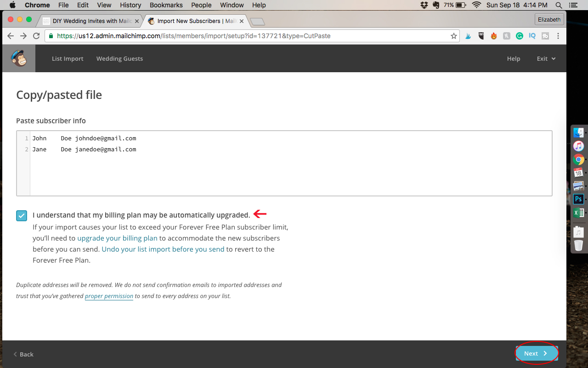Open a new Chrome tab
Screen dimensions: 588x368
pyautogui.click(x=257, y=22)
